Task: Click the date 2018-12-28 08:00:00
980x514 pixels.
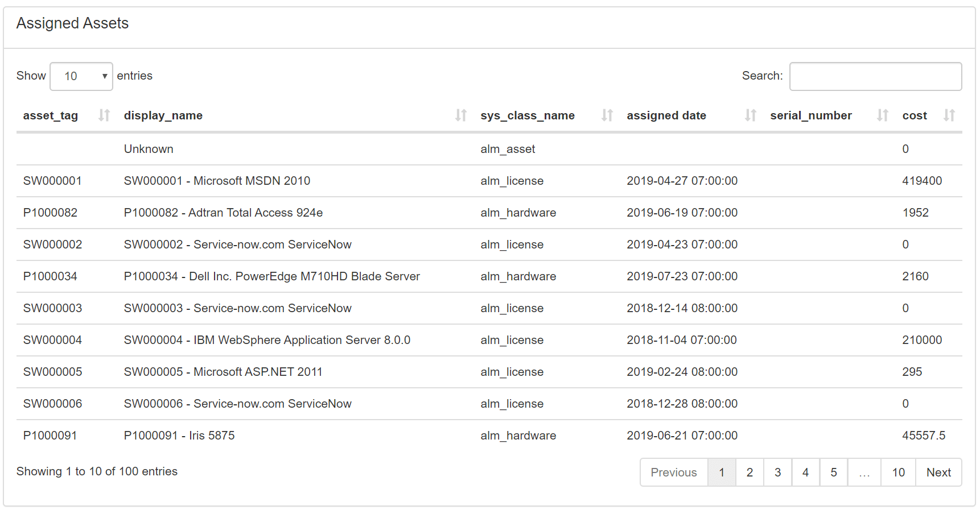Action: click(682, 404)
